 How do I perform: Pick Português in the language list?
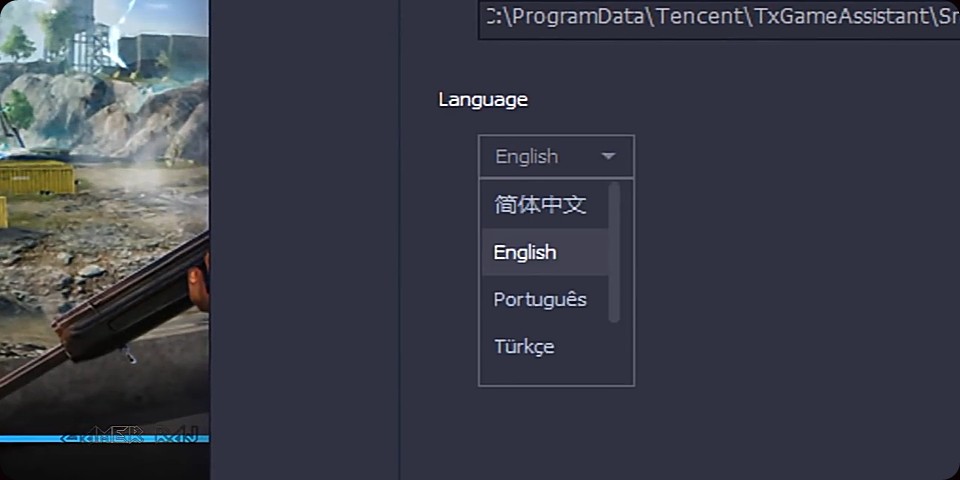pyautogui.click(x=540, y=299)
